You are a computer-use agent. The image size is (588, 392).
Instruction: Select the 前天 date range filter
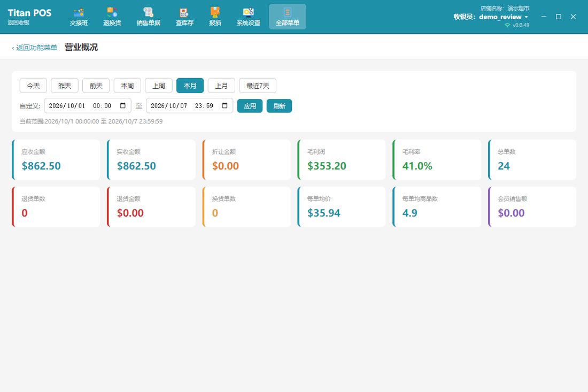96,86
